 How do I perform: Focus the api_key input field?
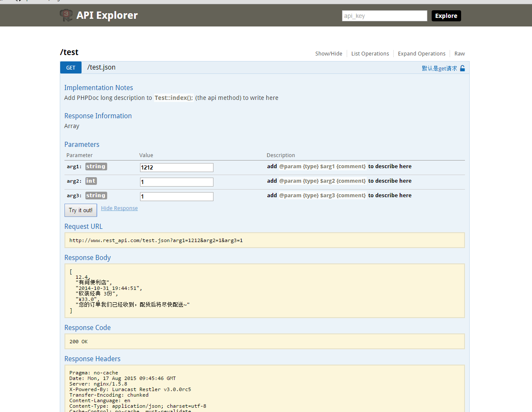(384, 16)
